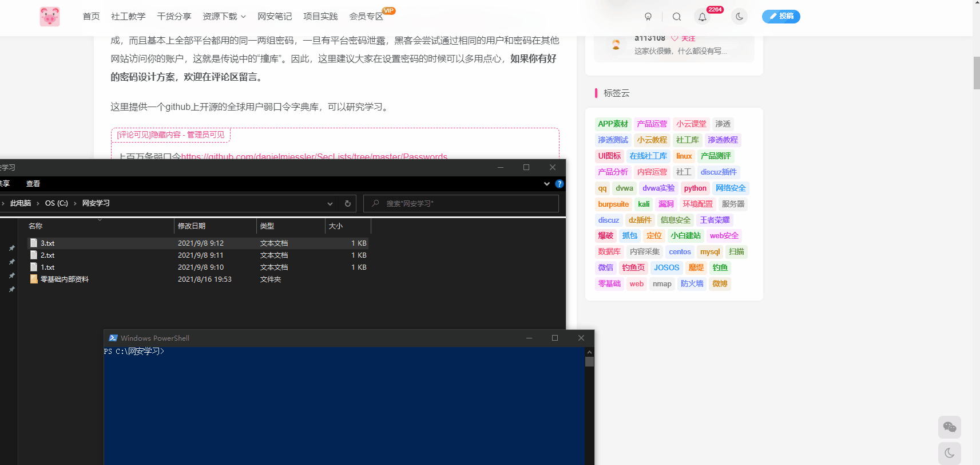Open the Explorer address history dropdown
980x465 pixels.
point(330,203)
